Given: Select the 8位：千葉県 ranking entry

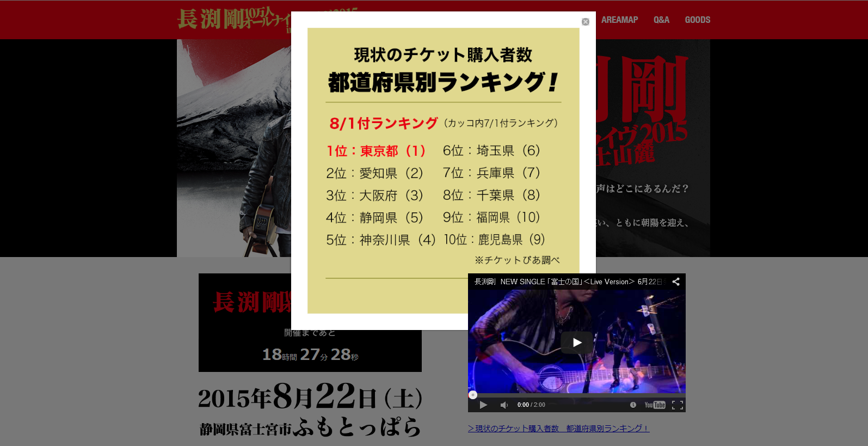Looking at the screenshot, I should [491, 195].
